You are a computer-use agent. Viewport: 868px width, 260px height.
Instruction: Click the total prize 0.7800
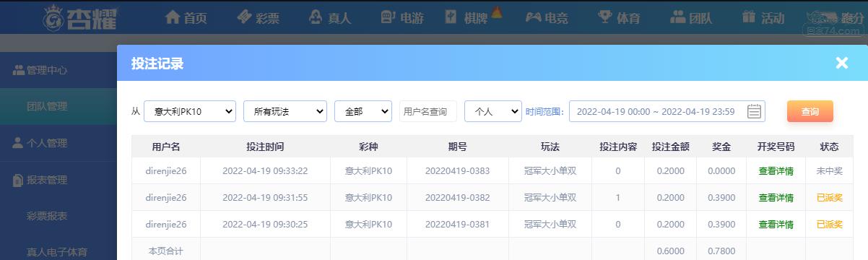[x=721, y=251]
